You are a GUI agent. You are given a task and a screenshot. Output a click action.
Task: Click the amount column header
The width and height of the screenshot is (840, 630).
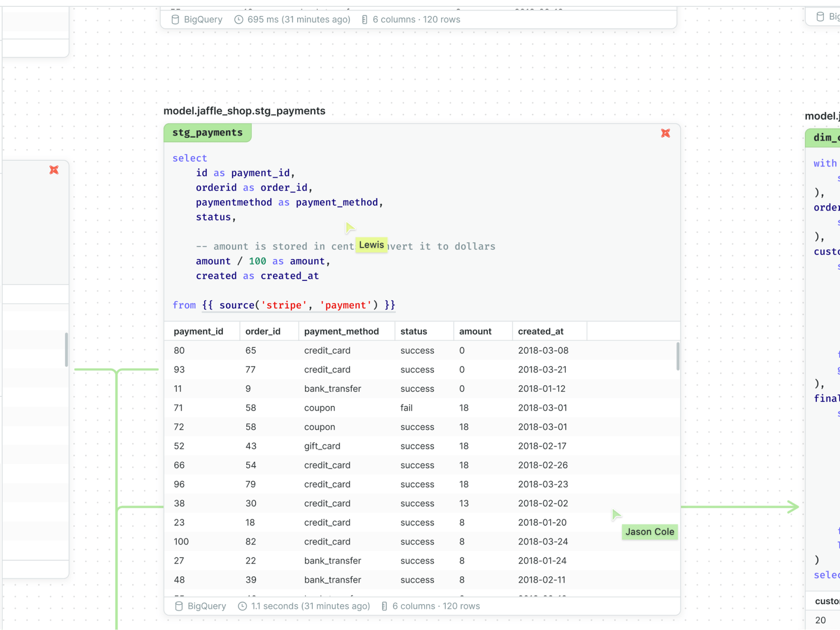[475, 331]
